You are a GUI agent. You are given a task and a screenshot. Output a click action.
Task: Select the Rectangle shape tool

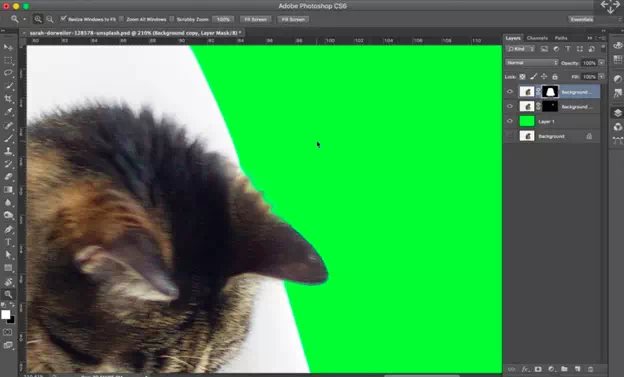coord(8,268)
